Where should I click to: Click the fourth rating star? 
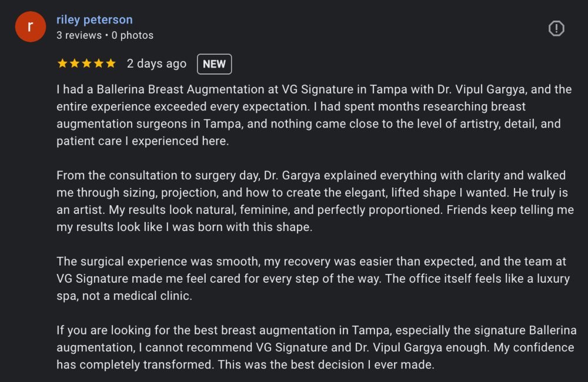pyautogui.click(x=98, y=63)
